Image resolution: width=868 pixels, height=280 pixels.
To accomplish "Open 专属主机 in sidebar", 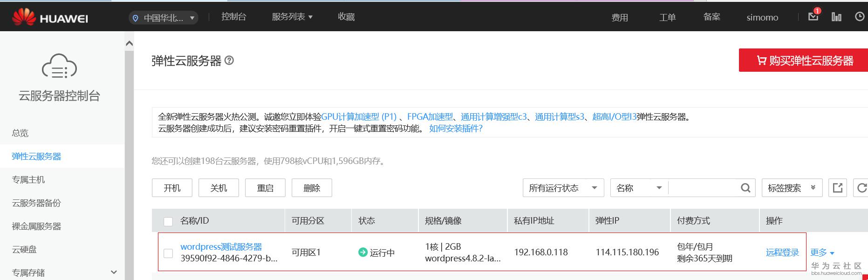I will 28,180.
